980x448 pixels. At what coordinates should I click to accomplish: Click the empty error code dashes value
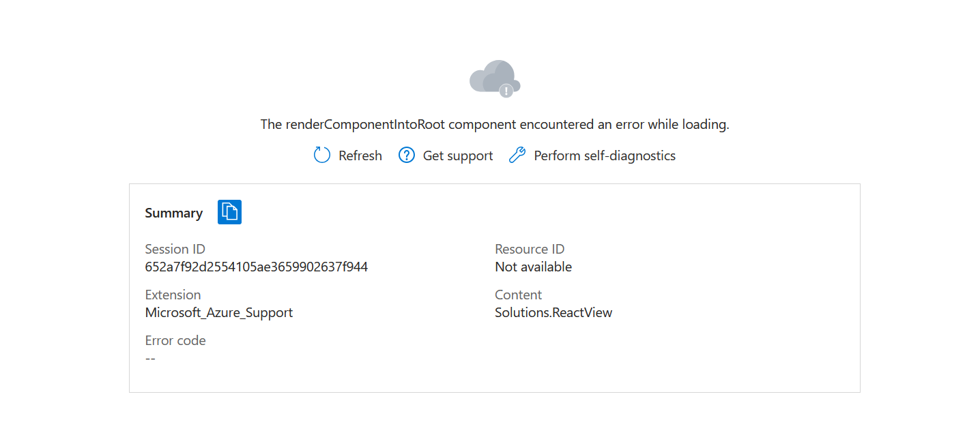(150, 358)
